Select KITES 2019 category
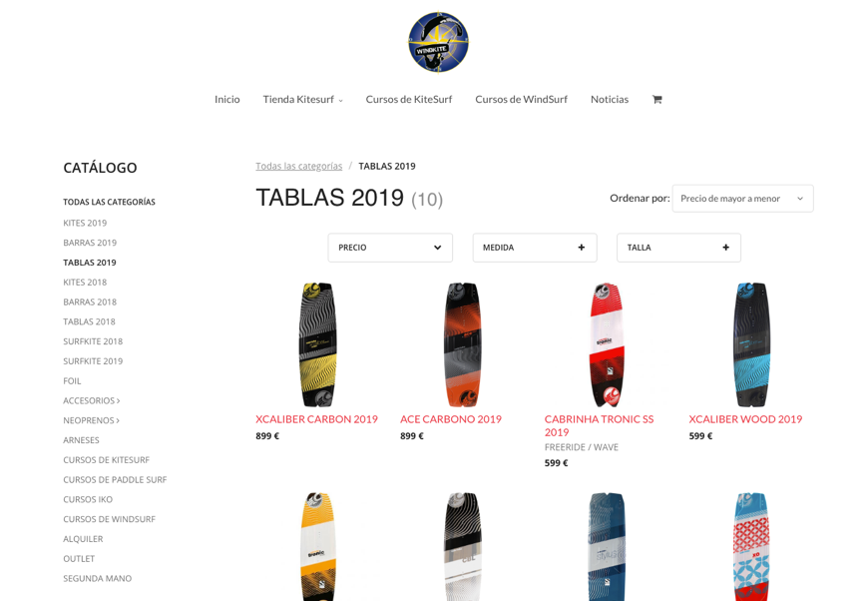This screenshot has width=868, height=601. pos(85,223)
